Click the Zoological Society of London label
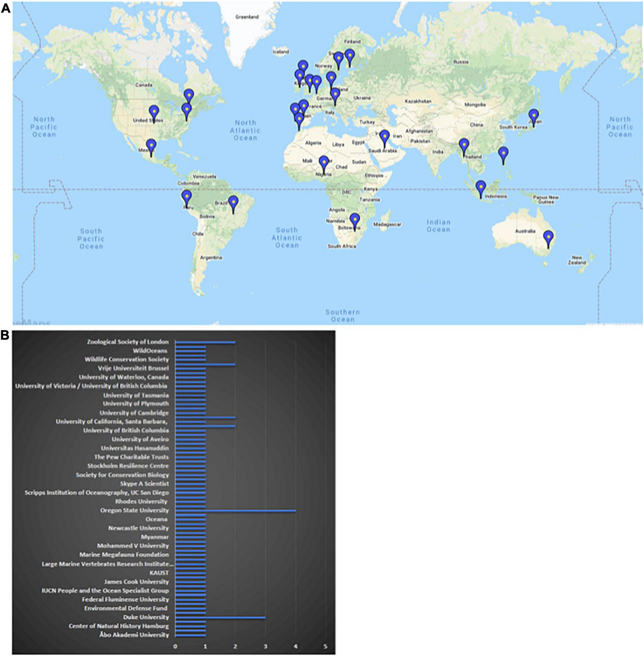Image resolution: width=644 pixels, height=656 pixels. [x=128, y=342]
